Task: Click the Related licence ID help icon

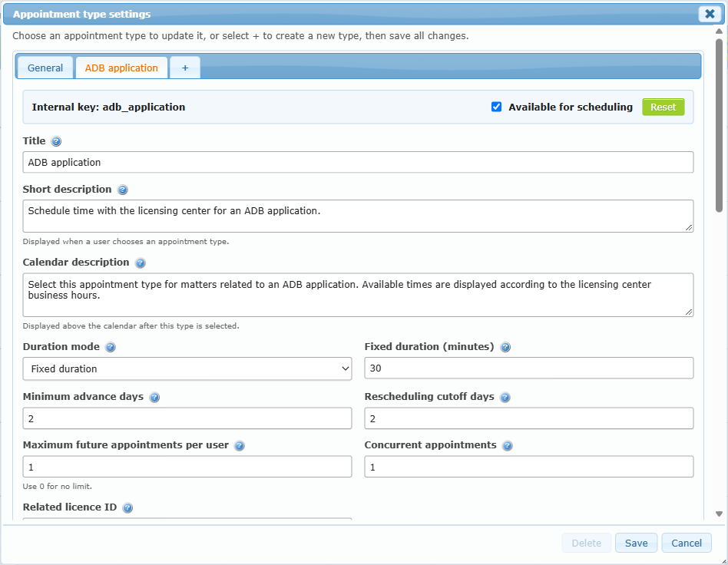Action: click(x=127, y=508)
